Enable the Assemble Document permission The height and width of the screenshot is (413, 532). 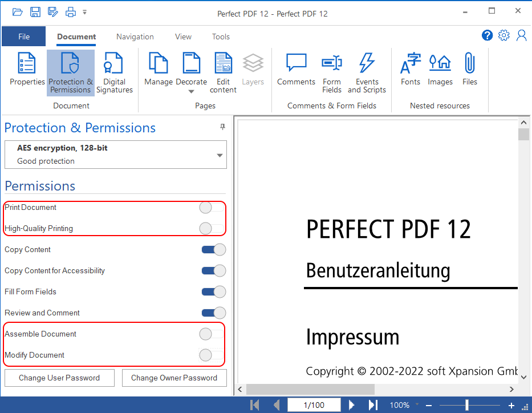click(x=212, y=334)
